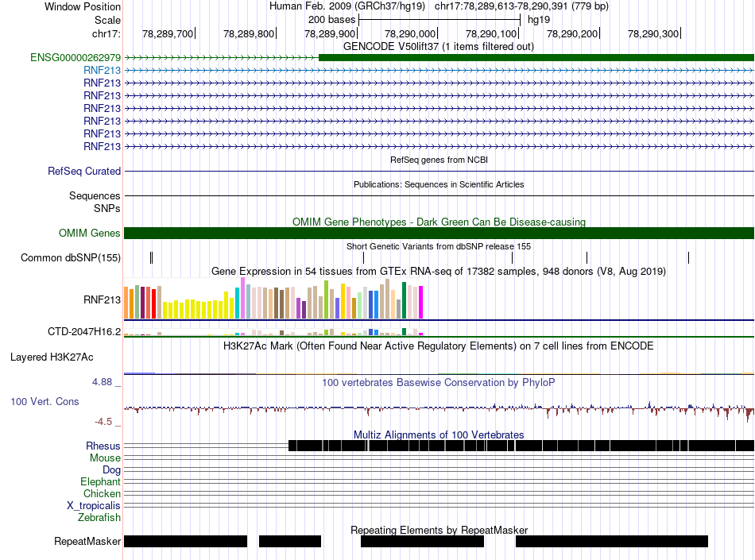Screen dimensions: 755x560
Task: Open the RefSeq genes from NCBI title
Action: (439, 160)
